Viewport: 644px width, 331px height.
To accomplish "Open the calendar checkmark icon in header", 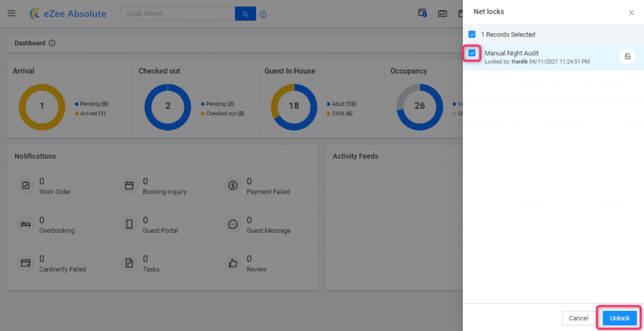I will (442, 14).
